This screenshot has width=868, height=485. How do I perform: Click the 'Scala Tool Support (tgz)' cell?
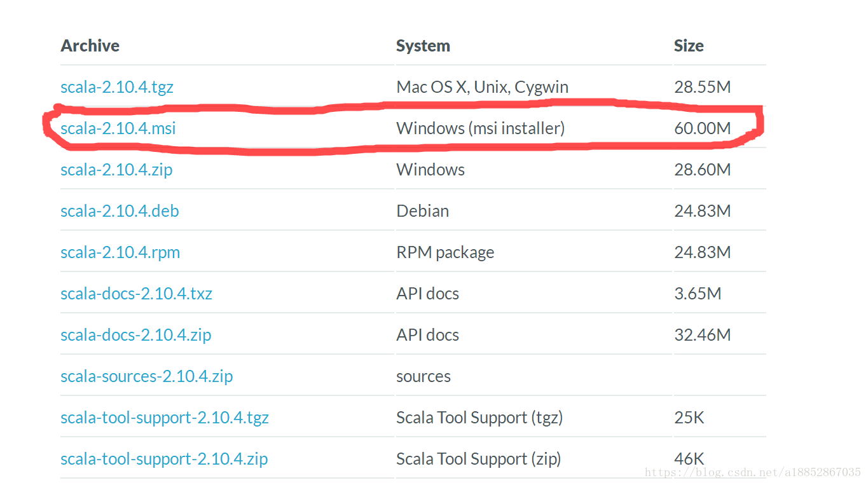tap(479, 418)
